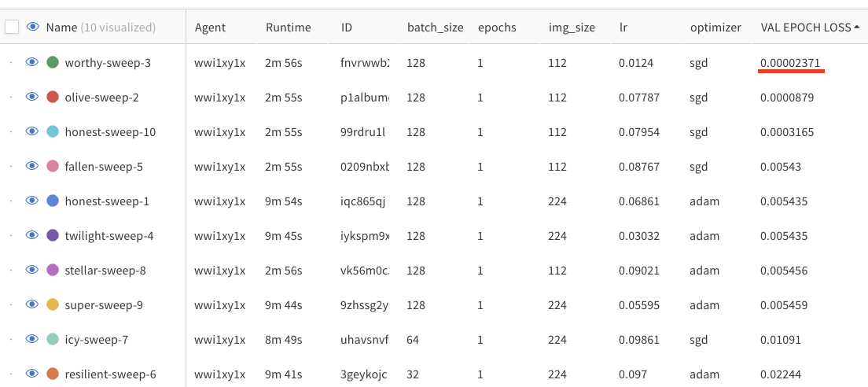
Task: Sort by the Runtime column header
Action: tap(288, 27)
